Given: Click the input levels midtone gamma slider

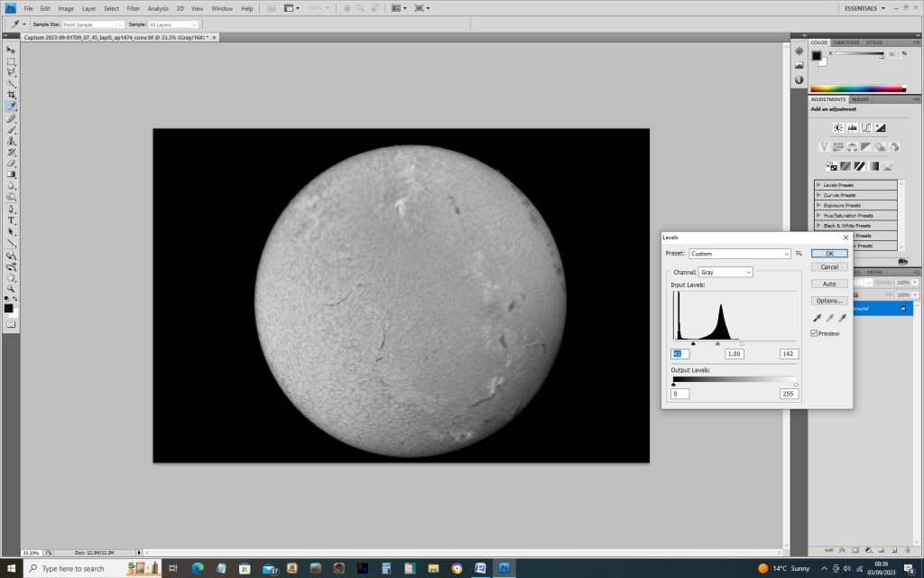Looking at the screenshot, I should (717, 343).
